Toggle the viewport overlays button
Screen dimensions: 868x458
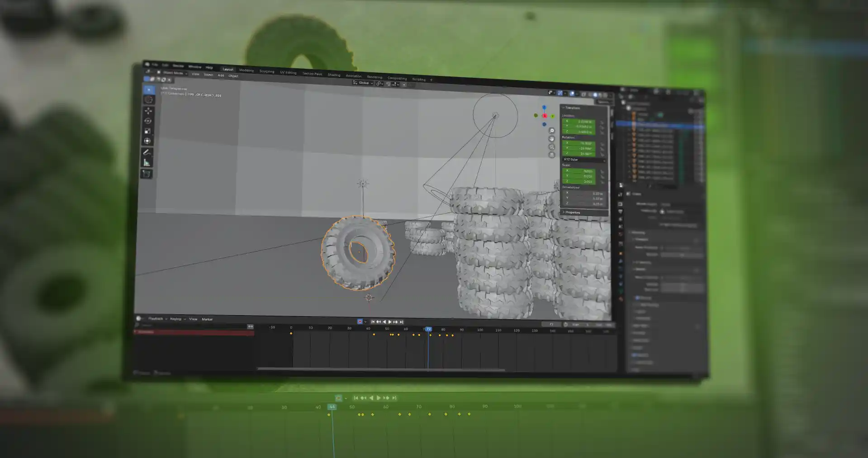coord(572,94)
